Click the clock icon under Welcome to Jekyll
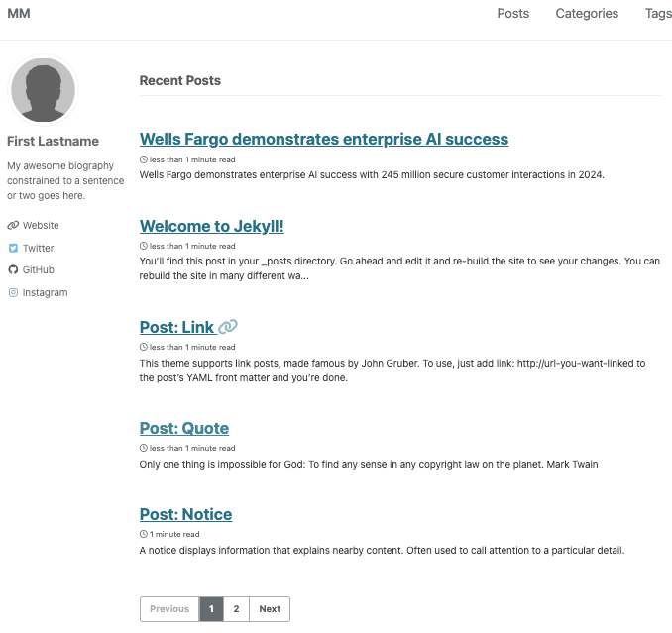 tap(144, 246)
